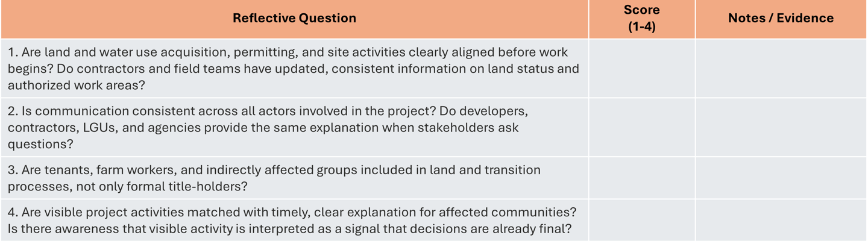Click the notes cell for question 1
The image size is (868, 241).
coord(781,69)
